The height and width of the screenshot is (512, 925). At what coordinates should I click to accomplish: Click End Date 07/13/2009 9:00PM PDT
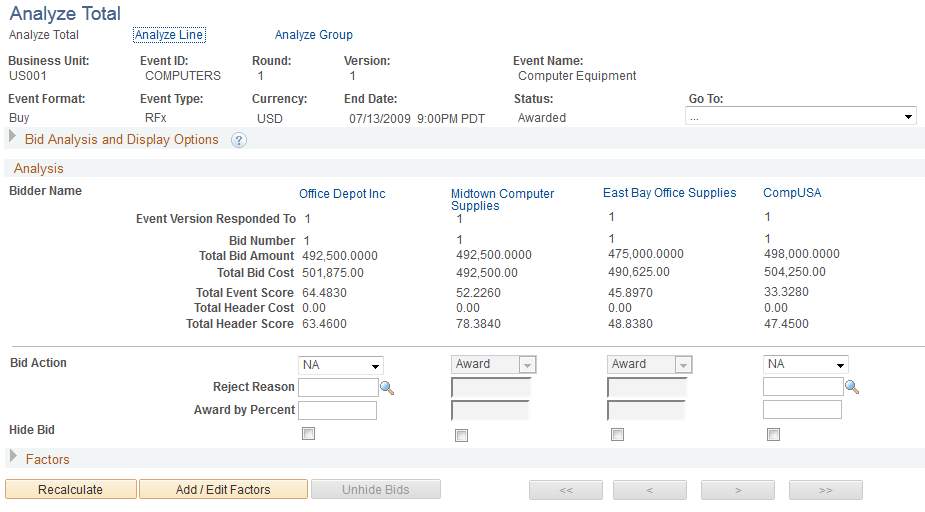point(417,119)
